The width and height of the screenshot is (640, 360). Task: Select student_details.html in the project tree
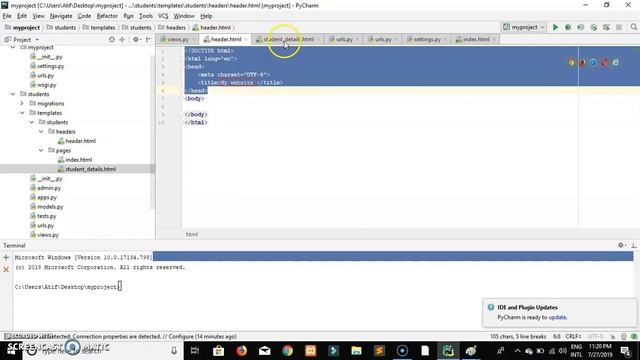pyautogui.click(x=90, y=169)
